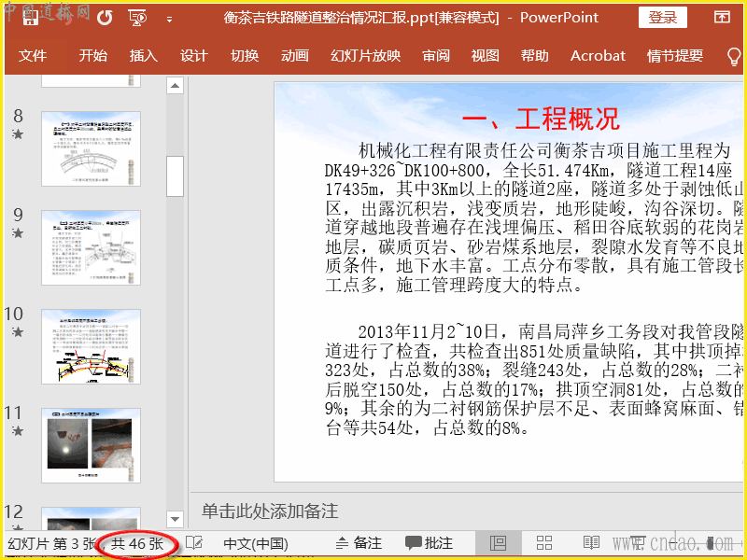
Task: Switch to Slide Sorter view icon
Action: coord(544,543)
